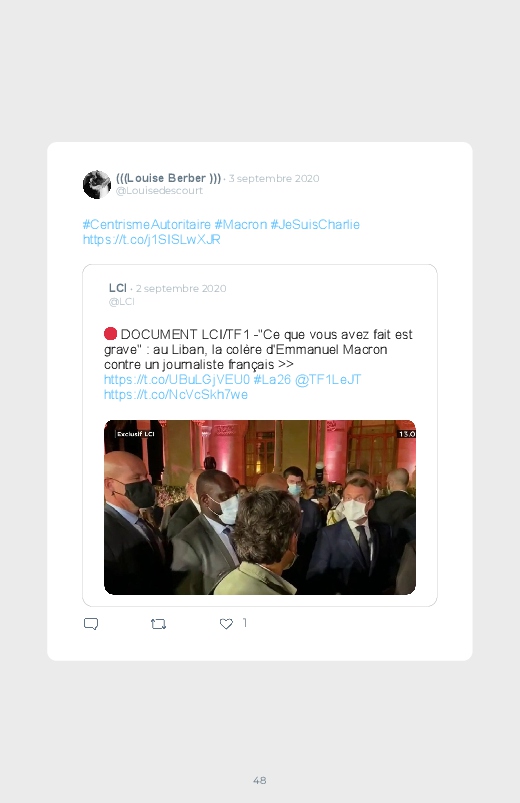Click the red circle emoji in the quoted tweet
520x803 pixels.
pyautogui.click(x=111, y=334)
